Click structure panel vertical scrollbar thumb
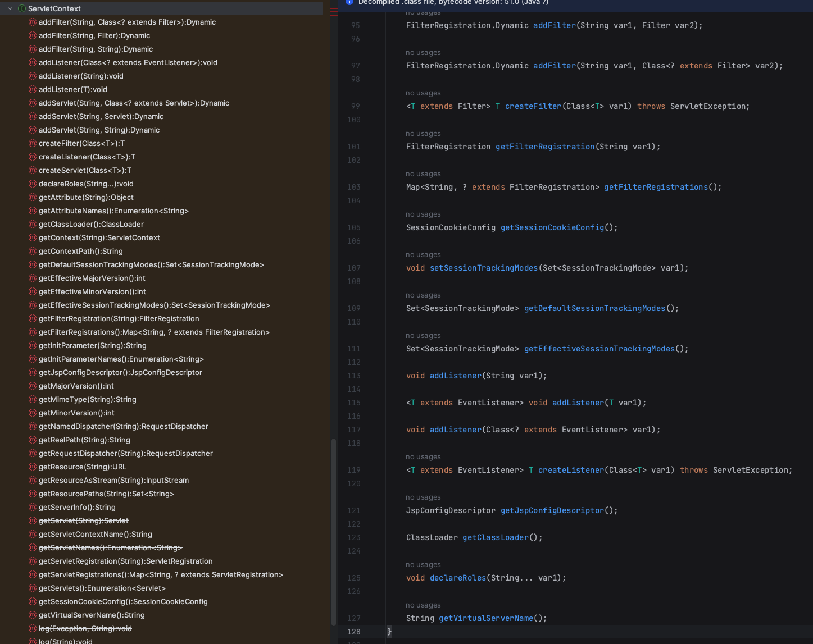The height and width of the screenshot is (644, 813). [x=334, y=532]
